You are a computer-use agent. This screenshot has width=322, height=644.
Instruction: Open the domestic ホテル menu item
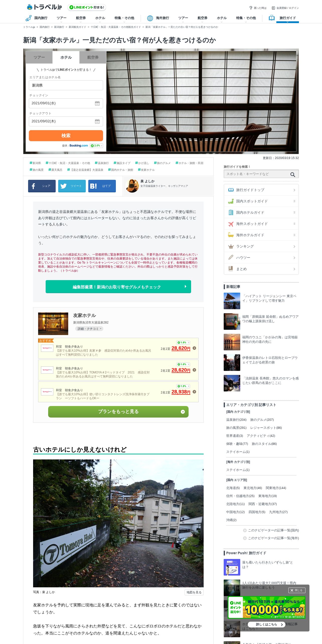click(100, 18)
